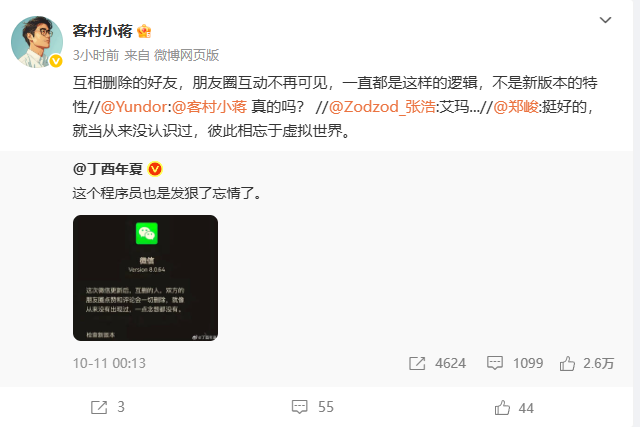Image resolution: width=640 pixels, height=427 pixels.
Task: Click the verified badge next to 丁酉年夏
Action: coord(155,169)
